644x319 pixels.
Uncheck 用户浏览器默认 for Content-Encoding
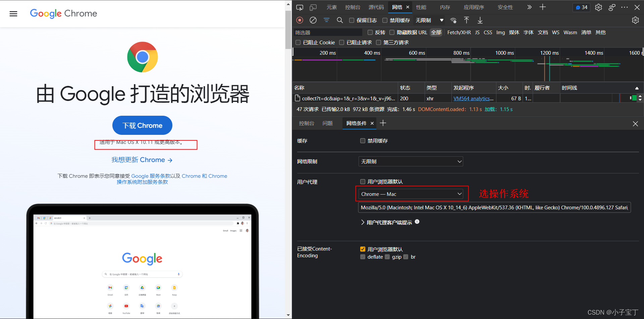(363, 249)
